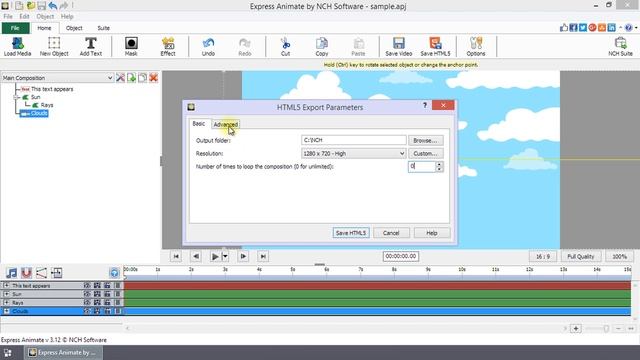
Task: Toggle visibility of 'This text appears' layer
Action: tap(87, 285)
